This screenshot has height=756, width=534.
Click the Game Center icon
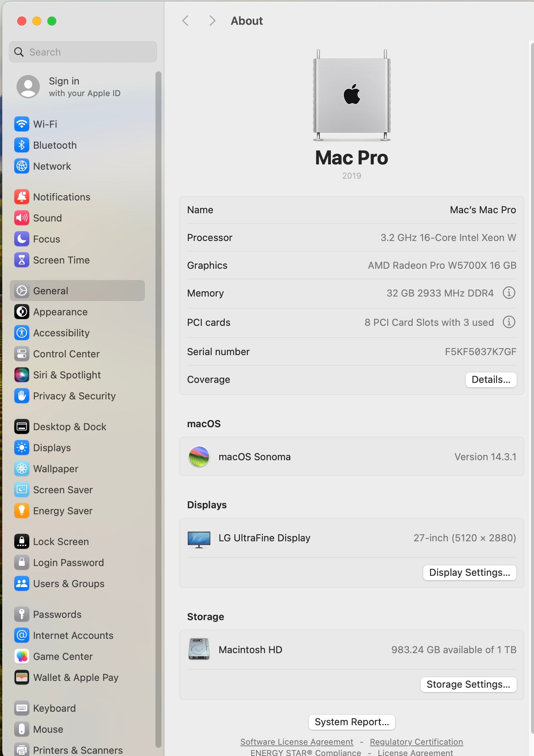click(x=22, y=656)
